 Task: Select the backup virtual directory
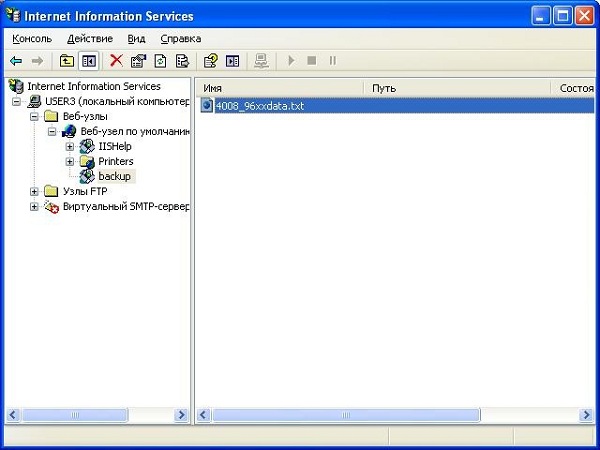coord(114,176)
